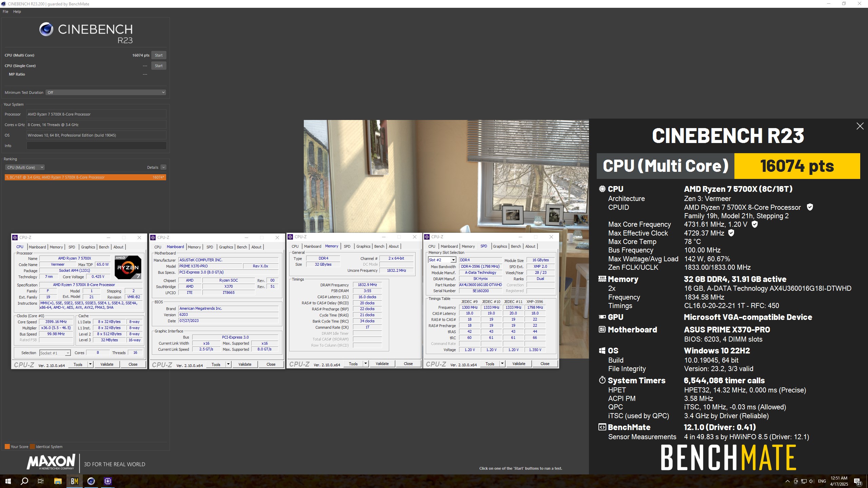The width and height of the screenshot is (868, 488).
Task: Show hidden system tray icons
Action: pyautogui.click(x=787, y=481)
